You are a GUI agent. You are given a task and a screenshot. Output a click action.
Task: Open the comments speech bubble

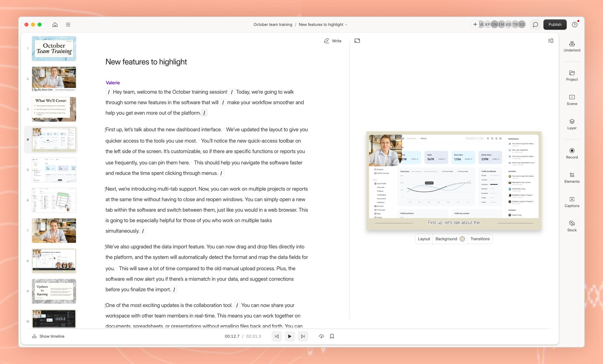point(535,25)
